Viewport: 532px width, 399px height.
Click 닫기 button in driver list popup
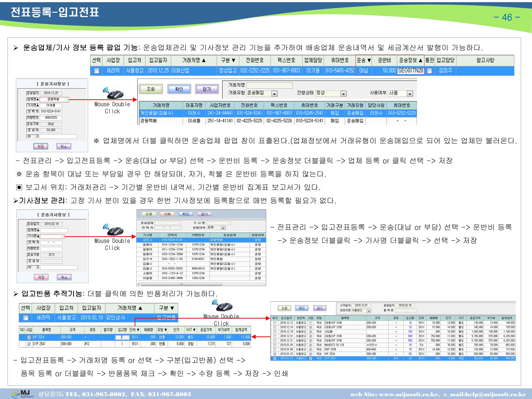(x=204, y=214)
